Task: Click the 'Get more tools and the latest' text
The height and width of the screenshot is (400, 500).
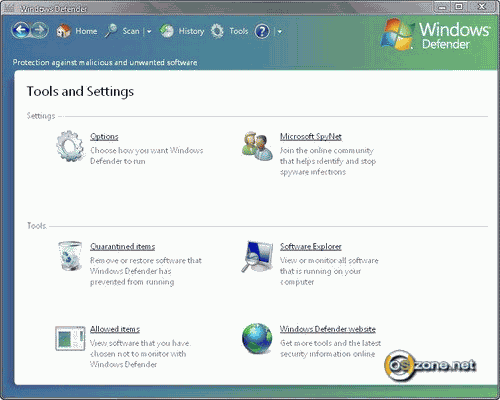Action: [330, 343]
